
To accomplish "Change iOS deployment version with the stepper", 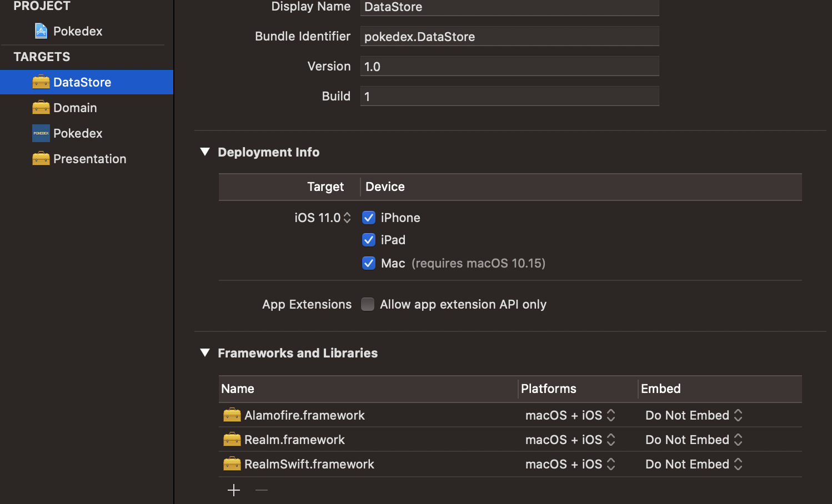I will tap(347, 217).
